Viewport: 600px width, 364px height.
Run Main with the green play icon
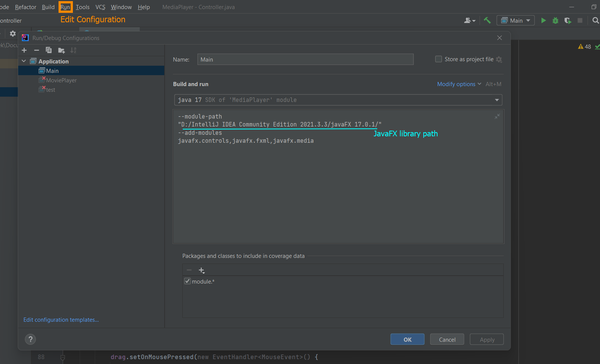click(x=543, y=20)
